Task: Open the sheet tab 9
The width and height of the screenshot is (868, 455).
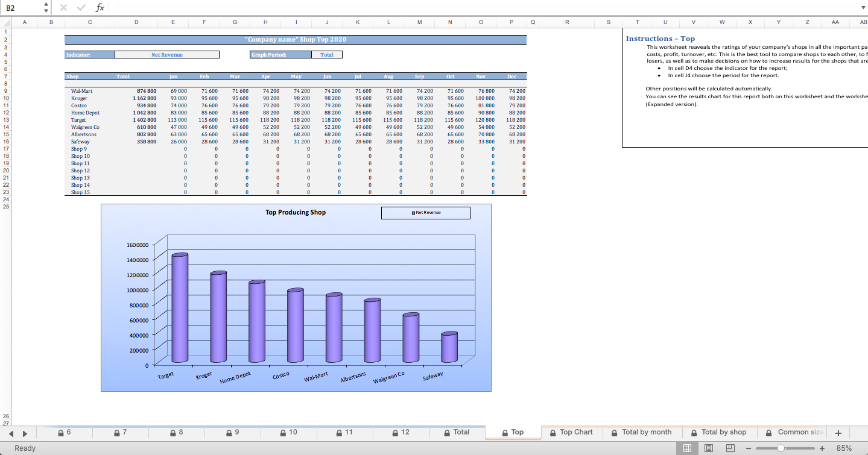Action: (232, 432)
